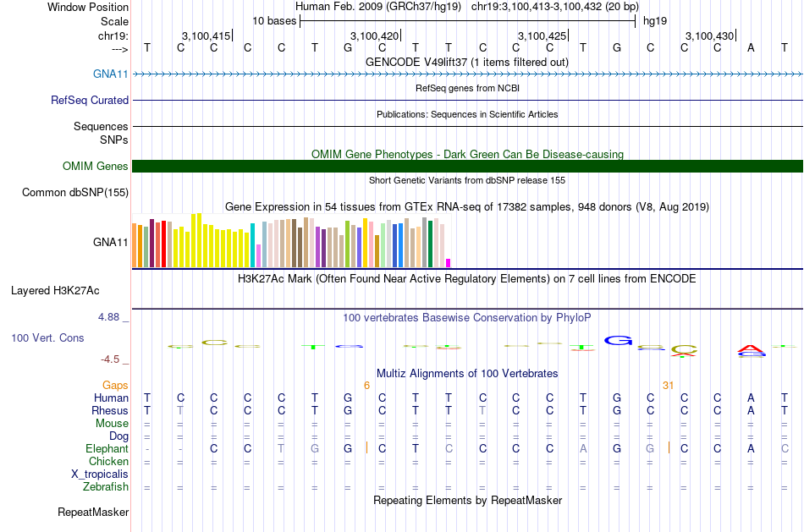Click the large blue G in PhyloP conservation

point(618,341)
